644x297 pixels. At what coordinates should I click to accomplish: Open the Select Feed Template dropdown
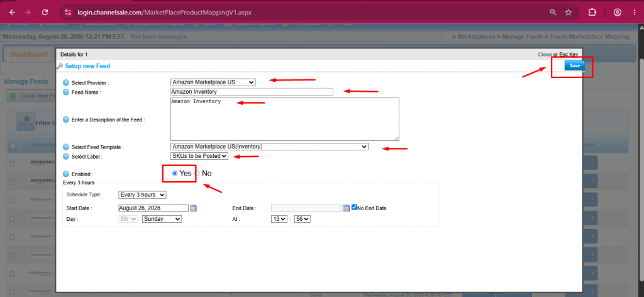pos(269,146)
